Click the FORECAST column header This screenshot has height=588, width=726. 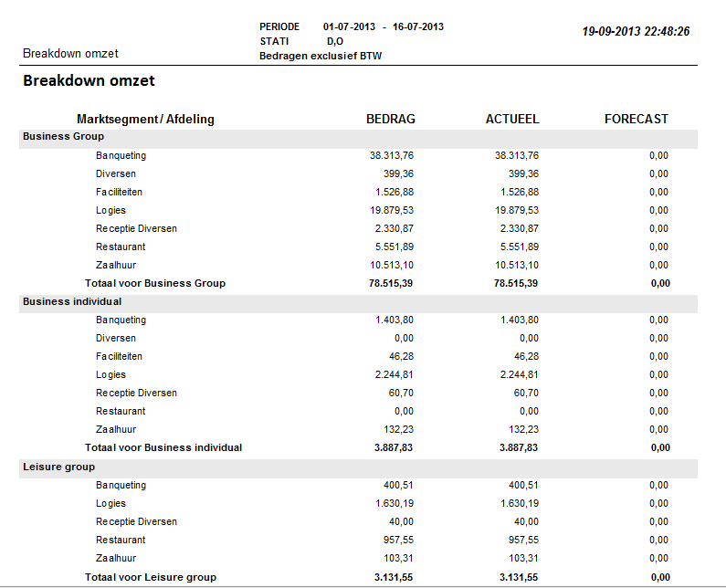tap(637, 120)
